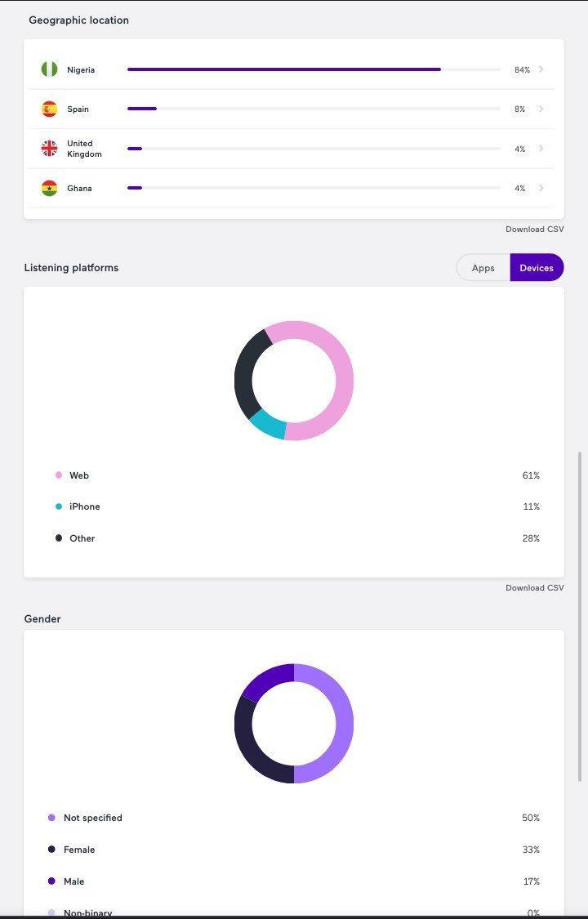Click the Nigeria percentage progress bar
Image resolution: width=588 pixels, height=919 pixels.
click(314, 69)
